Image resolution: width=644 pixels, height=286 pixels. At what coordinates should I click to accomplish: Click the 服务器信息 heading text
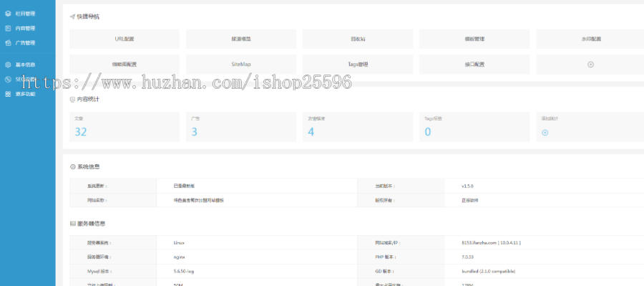click(91, 224)
